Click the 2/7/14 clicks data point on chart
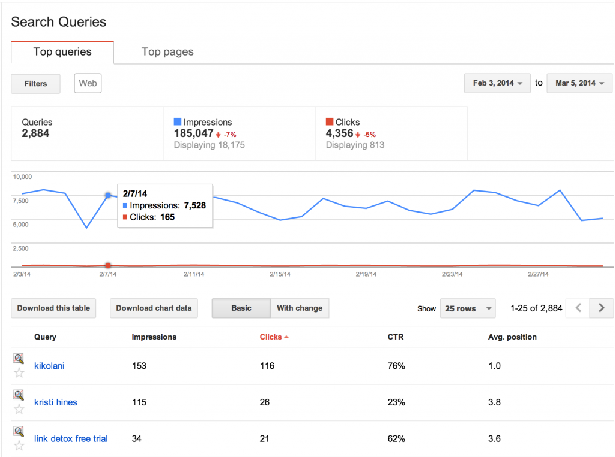The width and height of the screenshot is (615, 457). coord(108,265)
